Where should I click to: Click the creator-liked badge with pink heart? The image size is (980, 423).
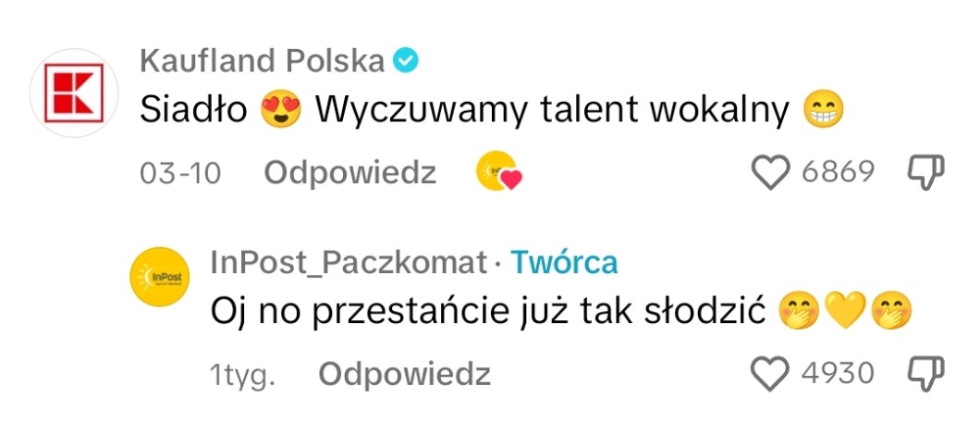498,171
